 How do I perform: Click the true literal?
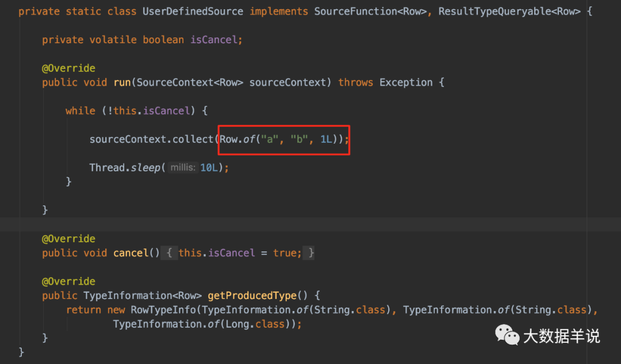click(x=285, y=253)
